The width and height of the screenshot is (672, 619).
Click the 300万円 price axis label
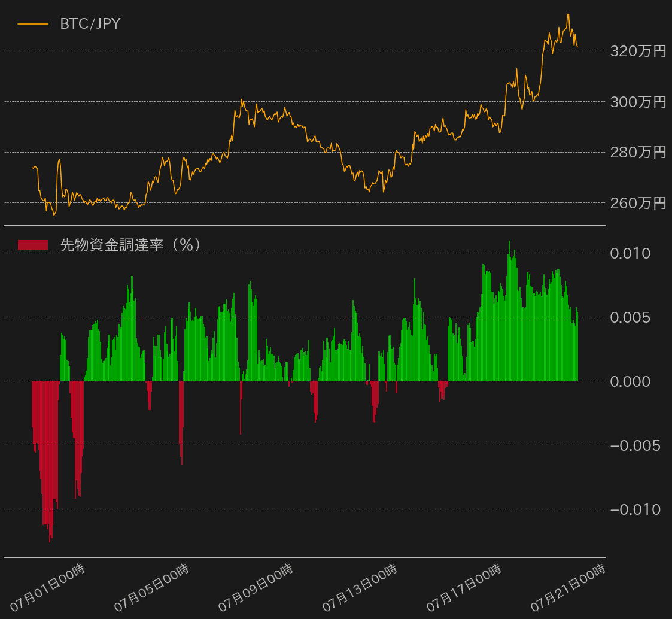(x=638, y=102)
